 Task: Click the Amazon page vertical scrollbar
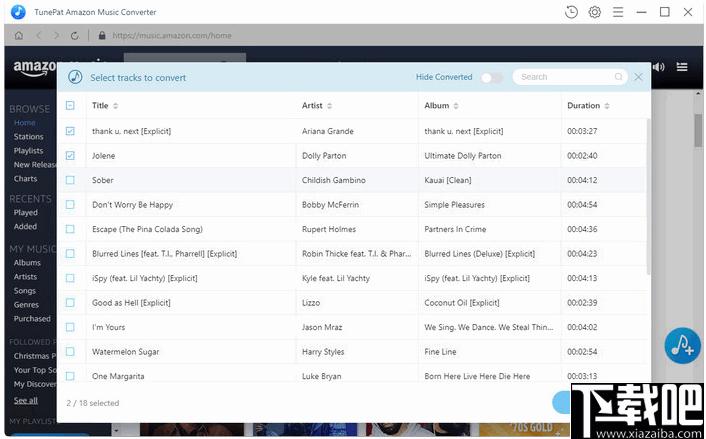click(x=698, y=130)
